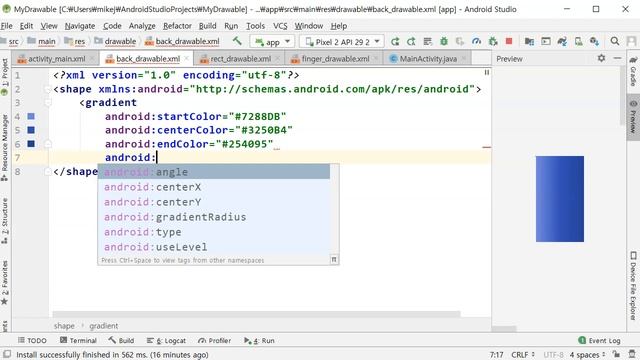The height and width of the screenshot is (360, 640).
Task: Open the Favorites side tool window
Action: click(5, 282)
